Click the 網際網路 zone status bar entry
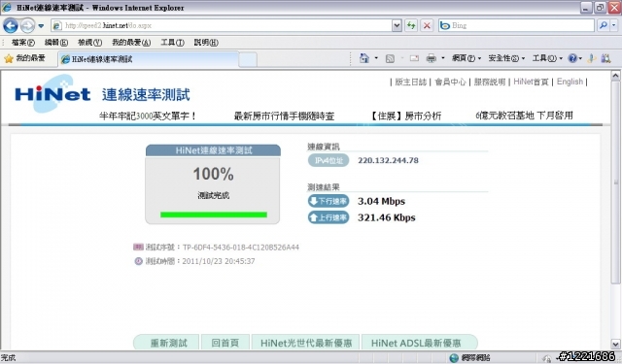 470,358
